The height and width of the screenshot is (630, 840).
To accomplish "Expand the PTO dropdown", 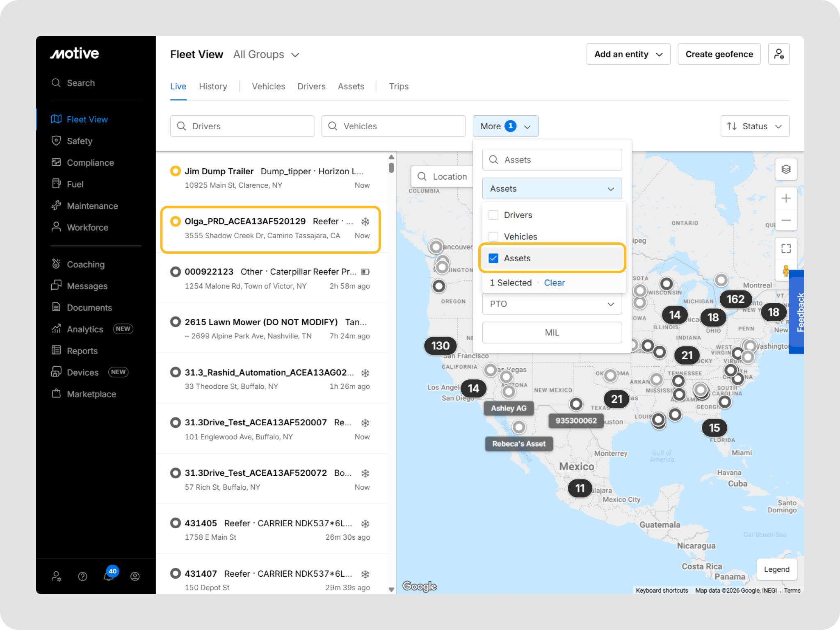I will [552, 304].
